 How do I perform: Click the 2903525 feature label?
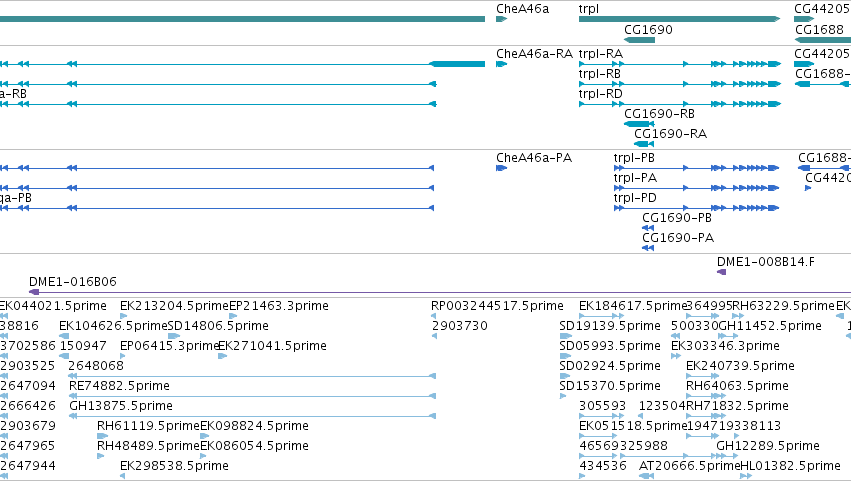point(28,366)
